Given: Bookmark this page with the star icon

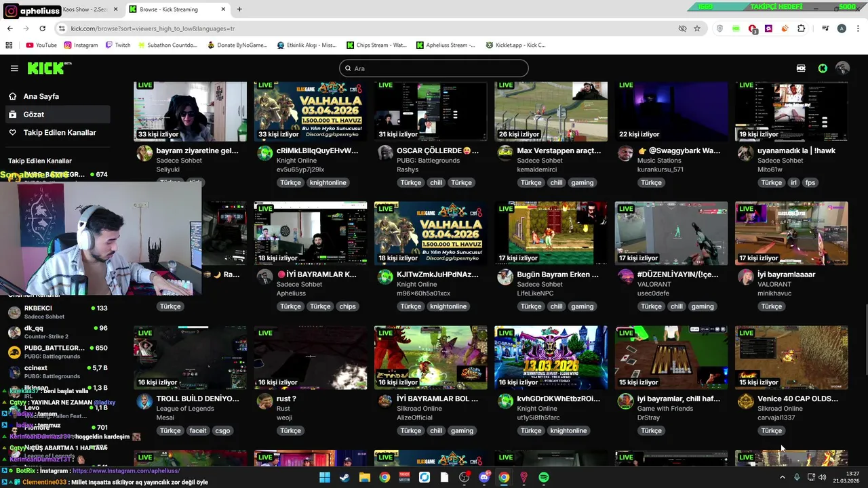Looking at the screenshot, I should coord(697,28).
